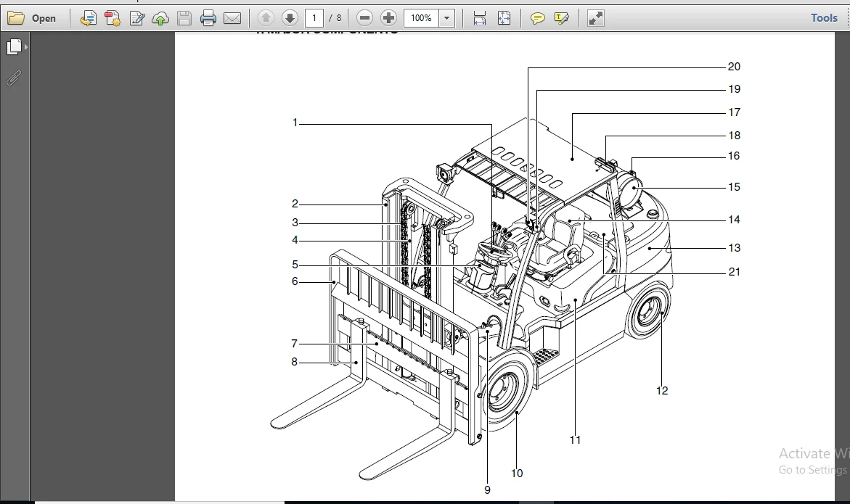Click callout label 15 in diagram
The height and width of the screenshot is (504, 850).
click(734, 187)
